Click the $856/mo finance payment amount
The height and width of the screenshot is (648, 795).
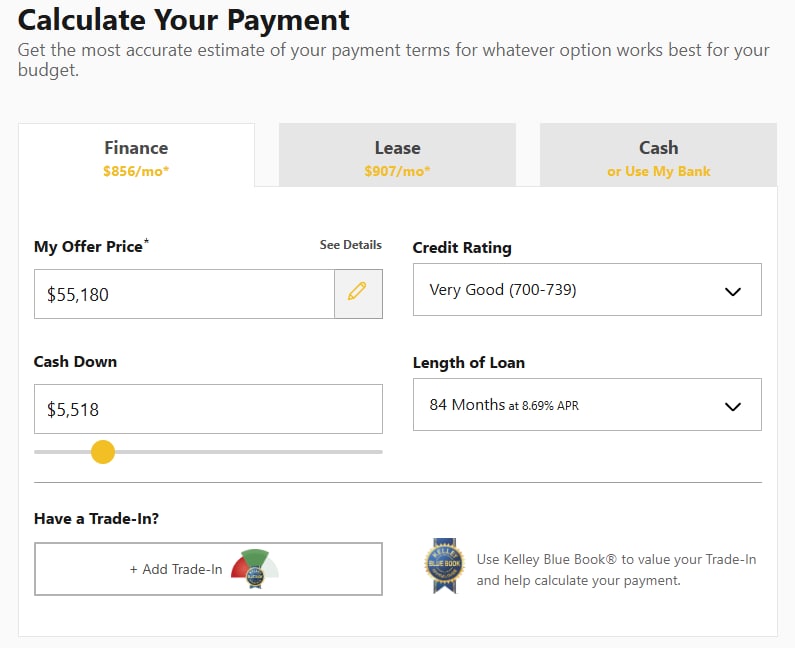[136, 171]
